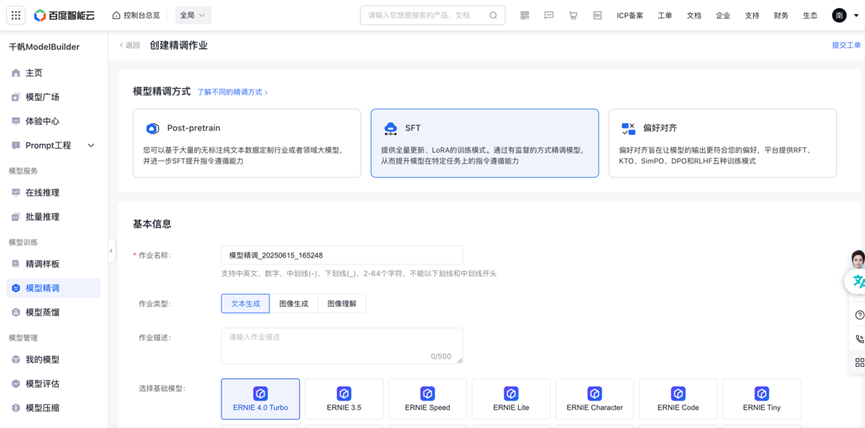Click the header icon left of ICP备案

click(597, 15)
